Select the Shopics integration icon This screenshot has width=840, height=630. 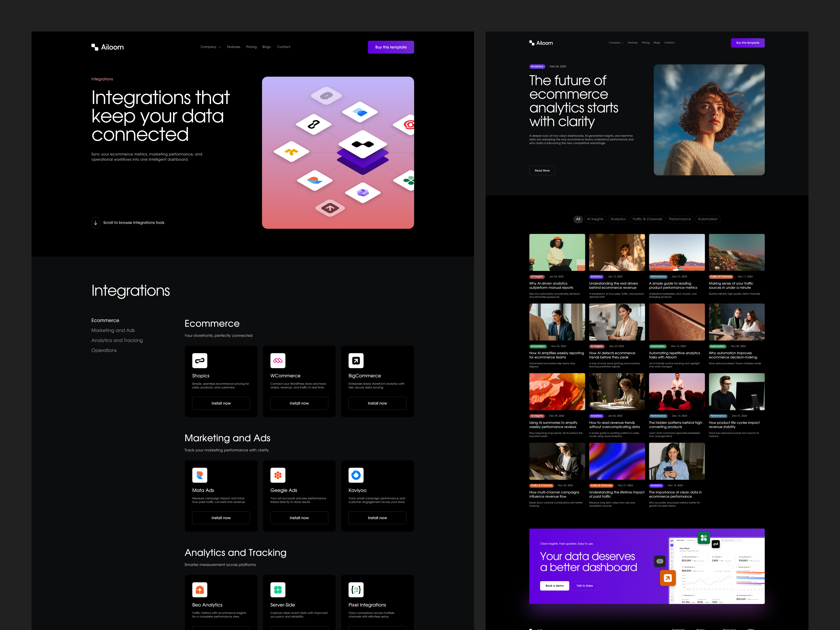pos(200,361)
